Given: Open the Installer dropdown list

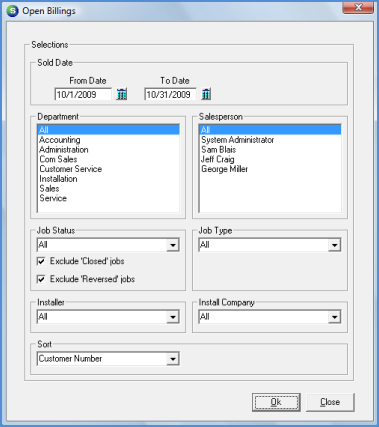Looking at the screenshot, I should 173,317.
